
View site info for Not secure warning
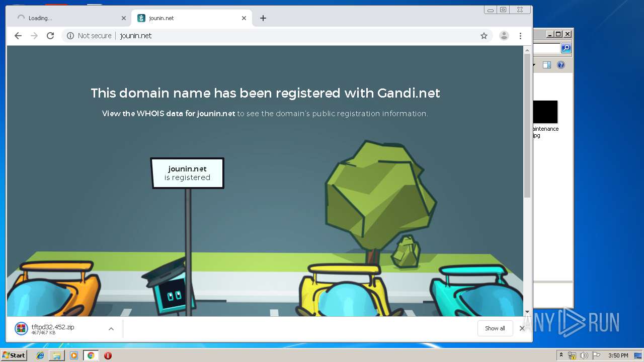pyautogui.click(x=89, y=36)
